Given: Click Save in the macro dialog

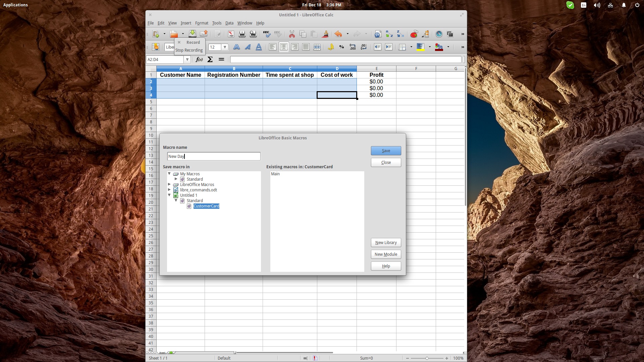Looking at the screenshot, I should coord(386,151).
